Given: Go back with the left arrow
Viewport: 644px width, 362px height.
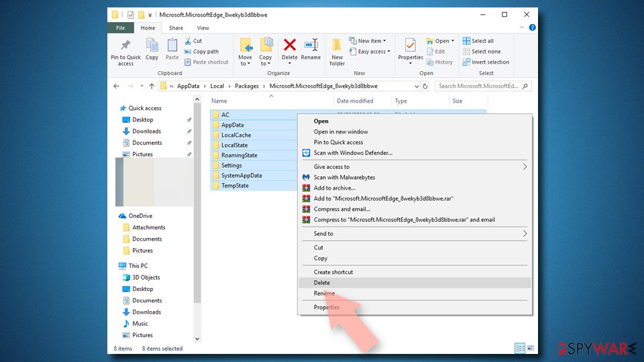Looking at the screenshot, I should point(116,86).
